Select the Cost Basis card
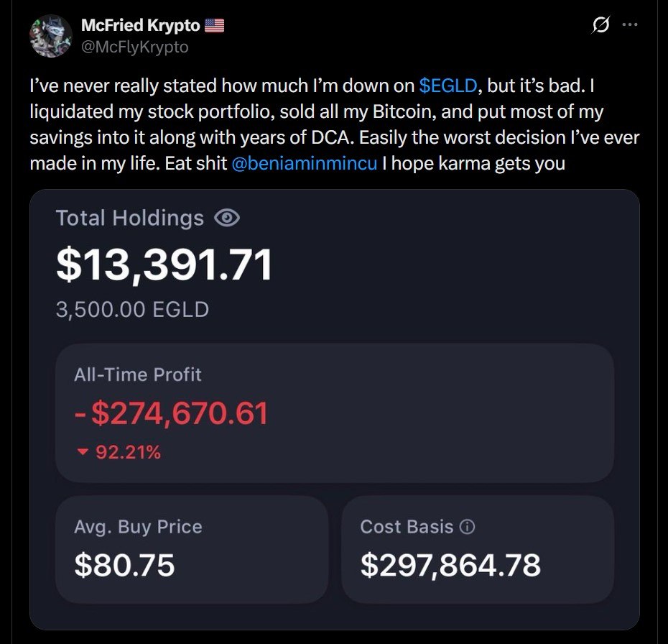The width and height of the screenshot is (668, 644). pyautogui.click(x=478, y=549)
